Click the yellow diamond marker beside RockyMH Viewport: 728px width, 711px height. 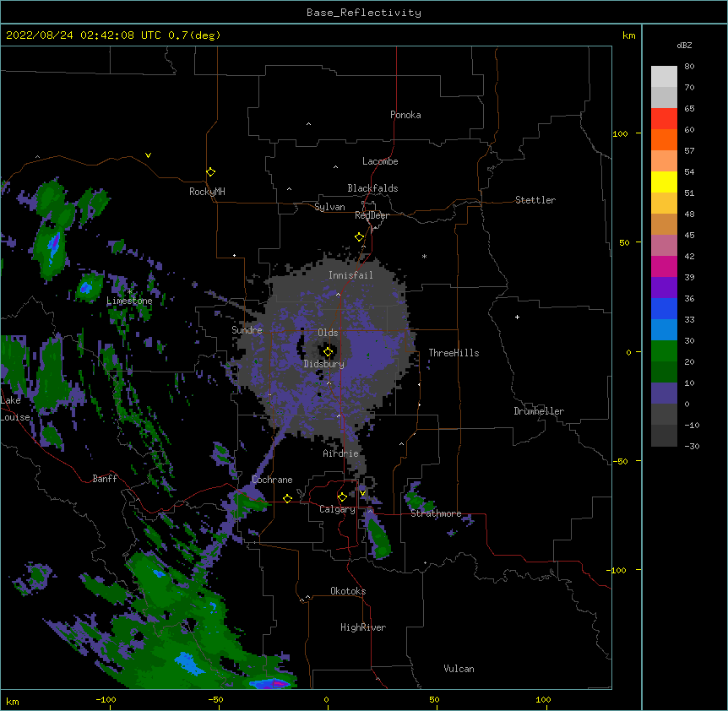pos(211,172)
